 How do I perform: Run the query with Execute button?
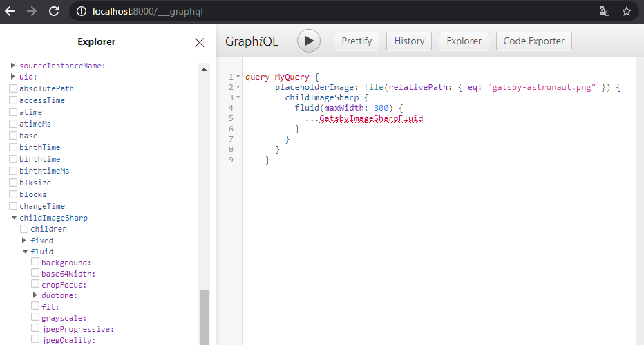[309, 41]
